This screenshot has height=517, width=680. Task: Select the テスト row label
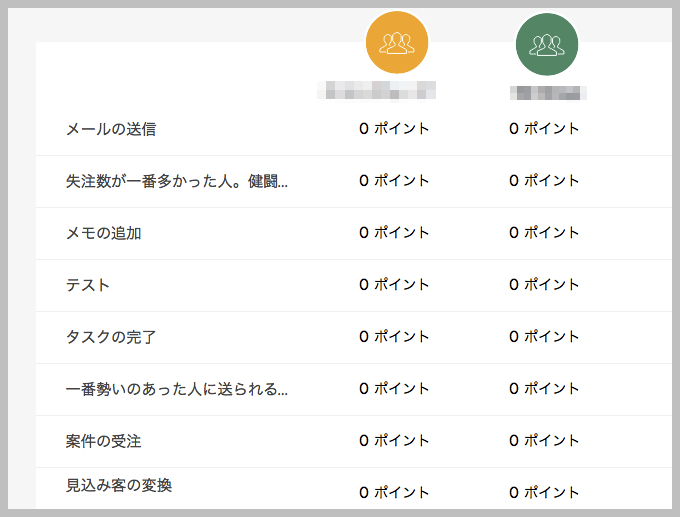click(x=88, y=285)
